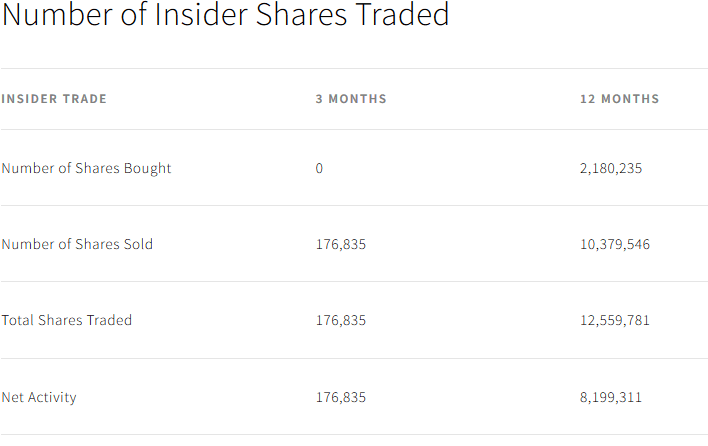Select the 3-month Total Shares Traded value
708x446 pixels.
(341, 320)
